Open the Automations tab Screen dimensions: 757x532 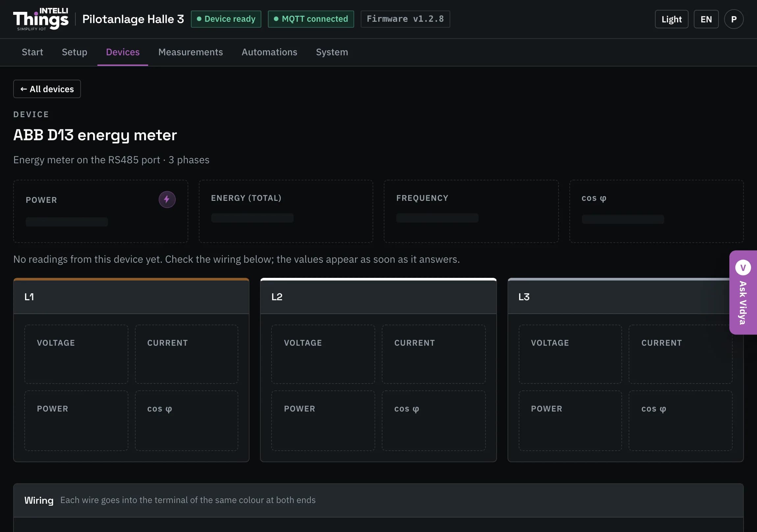269,52
